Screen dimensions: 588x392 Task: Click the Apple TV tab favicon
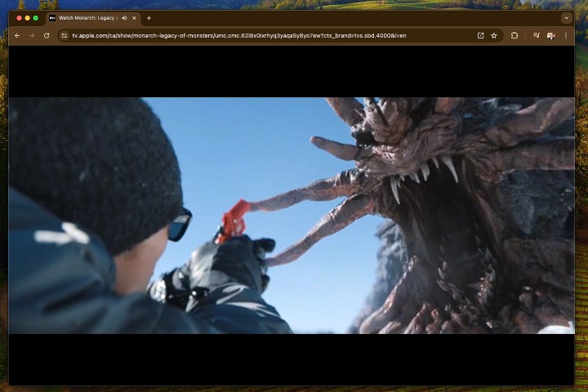point(52,18)
